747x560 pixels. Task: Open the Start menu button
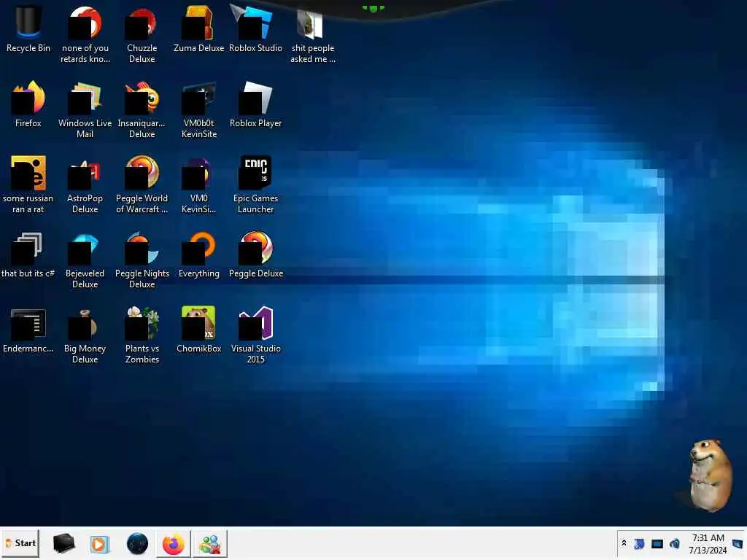pos(20,543)
